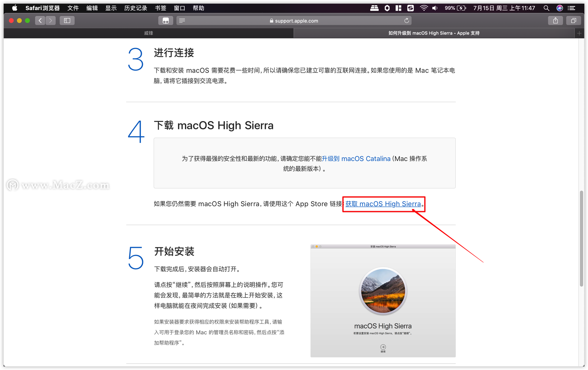The width and height of the screenshot is (588, 370).
Task: Open the Safari浏览器 menu
Action: pos(42,8)
